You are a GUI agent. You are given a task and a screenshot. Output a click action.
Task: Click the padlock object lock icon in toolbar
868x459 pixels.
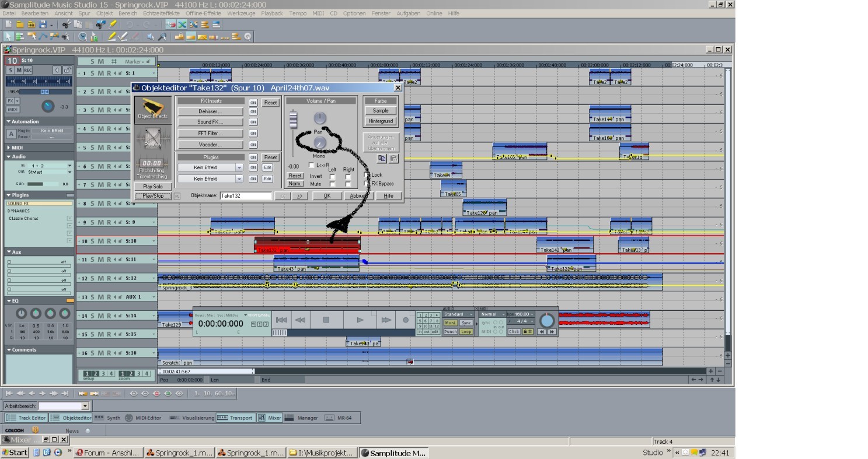180,36
